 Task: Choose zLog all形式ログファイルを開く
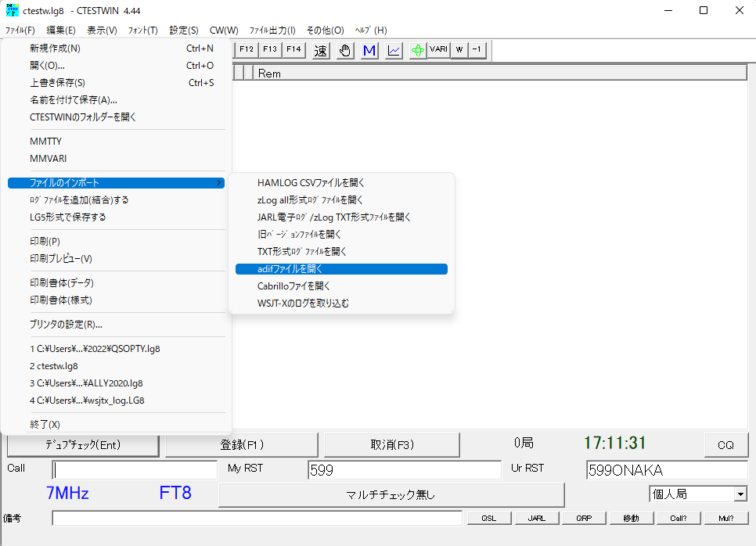(x=341, y=200)
